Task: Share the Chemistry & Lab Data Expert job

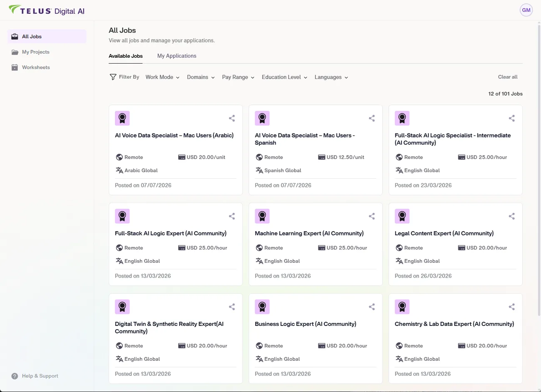Action: click(x=511, y=307)
